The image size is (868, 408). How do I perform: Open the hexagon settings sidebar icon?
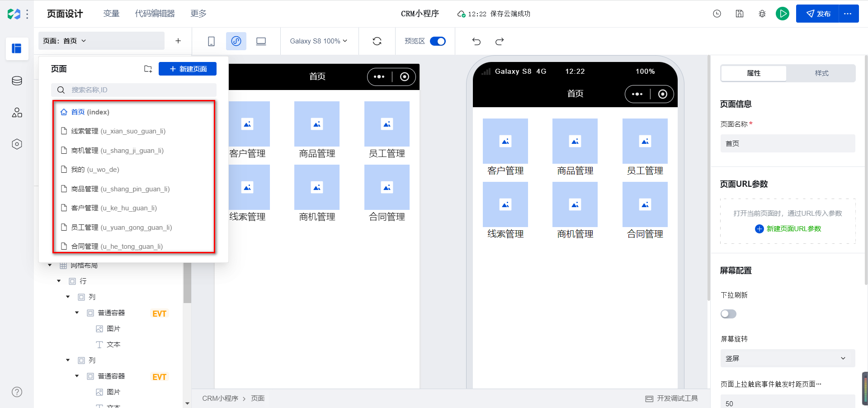point(17,144)
